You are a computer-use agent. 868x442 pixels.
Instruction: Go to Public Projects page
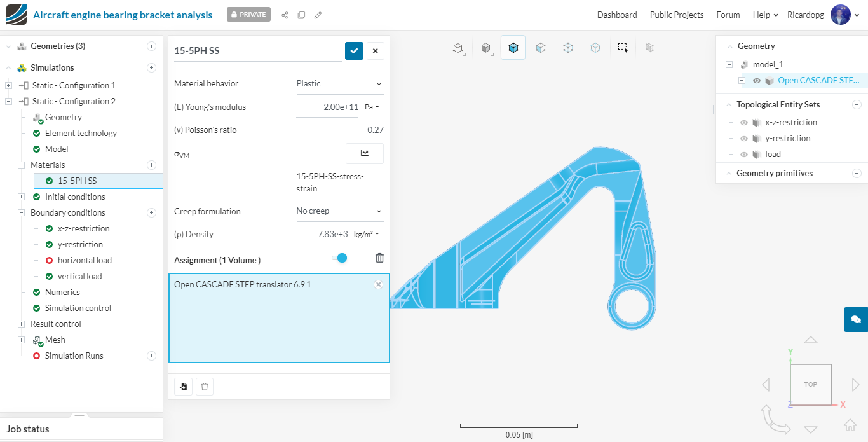pos(676,15)
